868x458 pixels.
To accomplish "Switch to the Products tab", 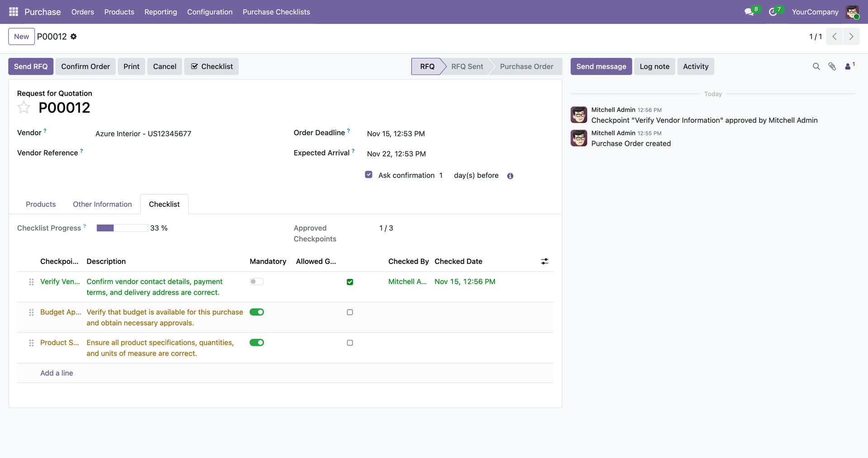I will click(41, 204).
